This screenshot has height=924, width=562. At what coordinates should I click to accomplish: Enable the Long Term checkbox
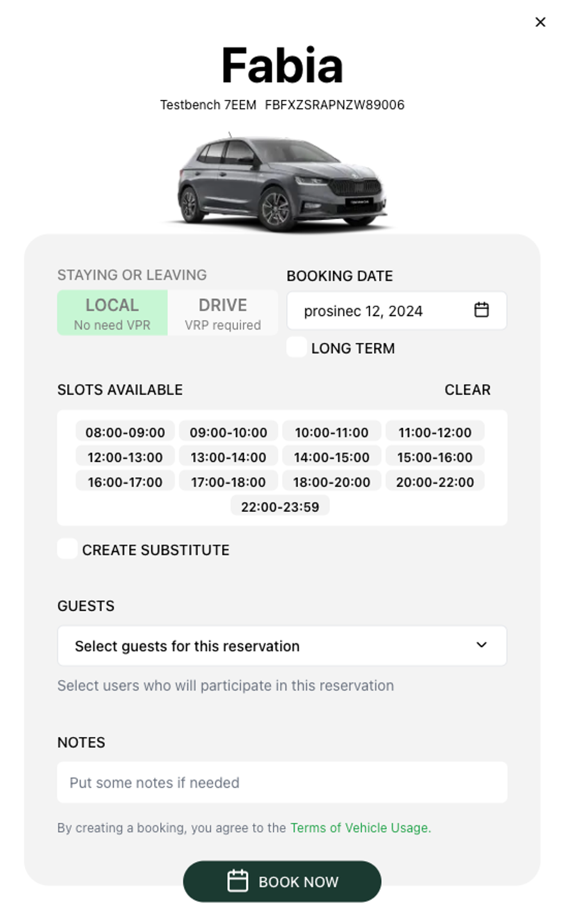tap(297, 347)
